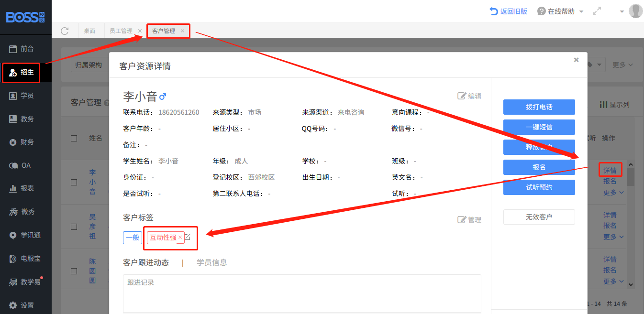Click the user avatar
Image resolution: width=644 pixels, height=314 pixels.
point(635,11)
